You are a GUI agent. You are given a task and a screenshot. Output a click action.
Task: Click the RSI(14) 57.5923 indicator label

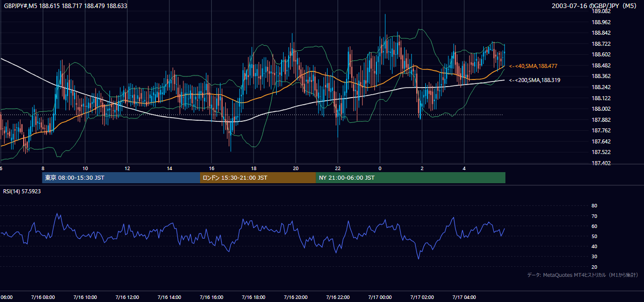[22, 191]
